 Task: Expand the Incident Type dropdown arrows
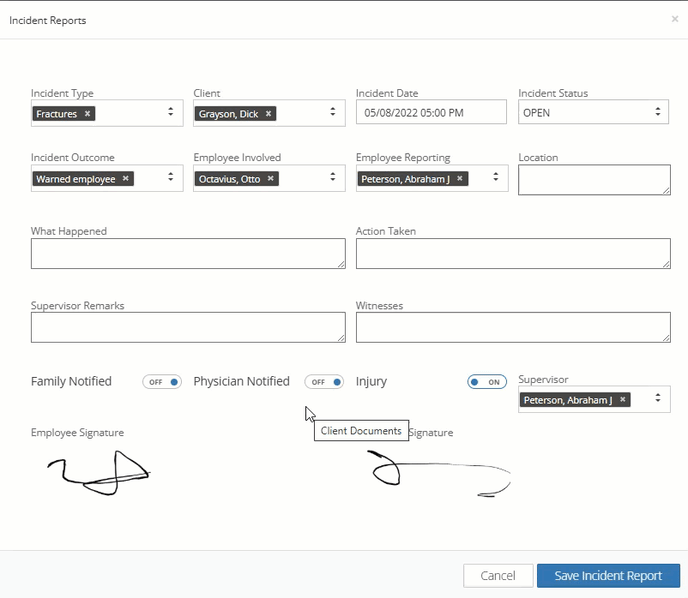(x=171, y=113)
